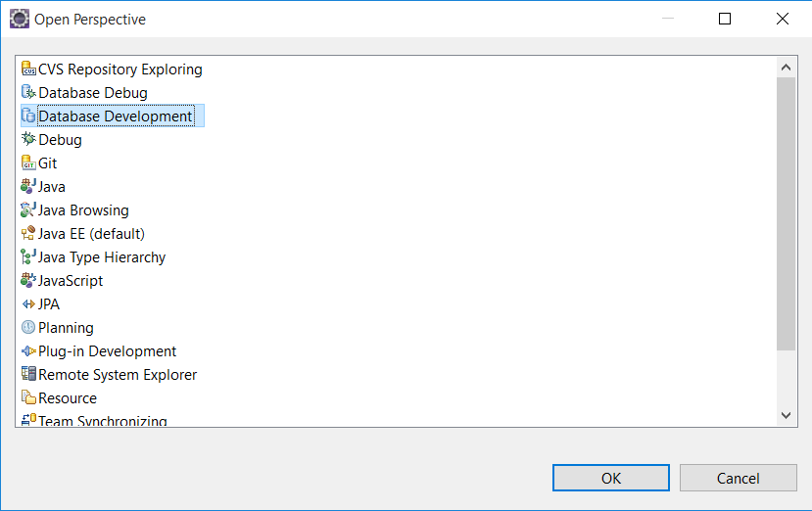Screen dimensions: 812x511
Task: Click the JPA perspective icon
Action: pyautogui.click(x=28, y=303)
